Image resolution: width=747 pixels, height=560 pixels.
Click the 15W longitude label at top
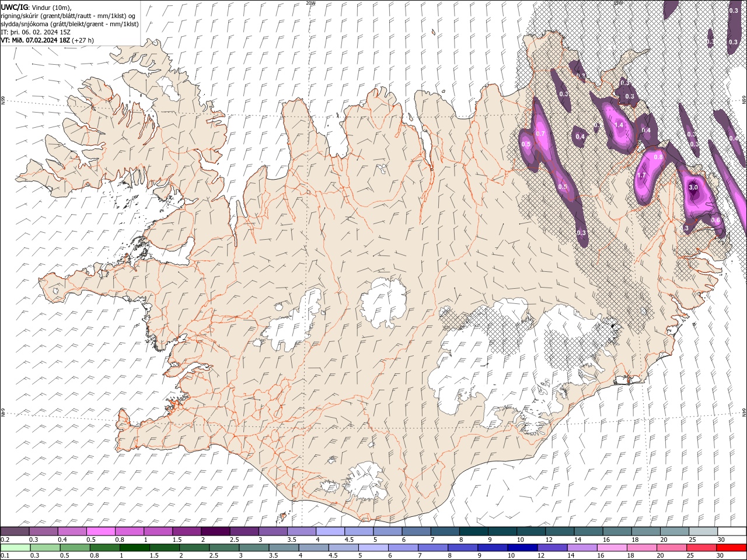[x=618, y=3]
